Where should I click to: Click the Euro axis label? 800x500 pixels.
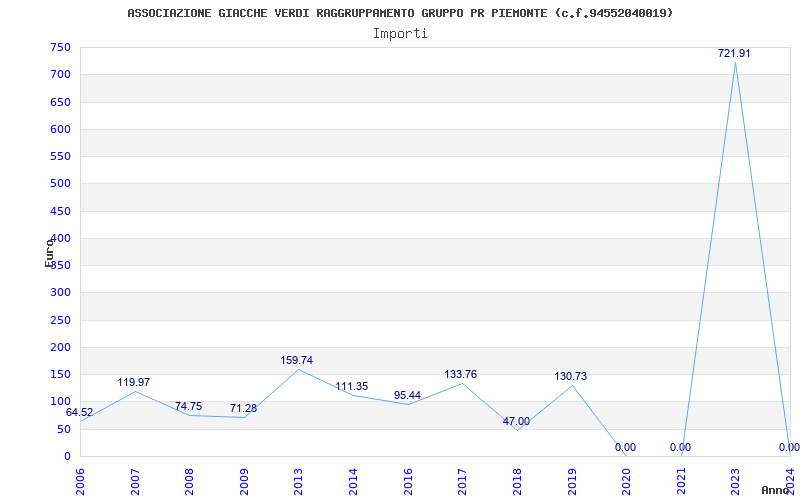[49, 253]
